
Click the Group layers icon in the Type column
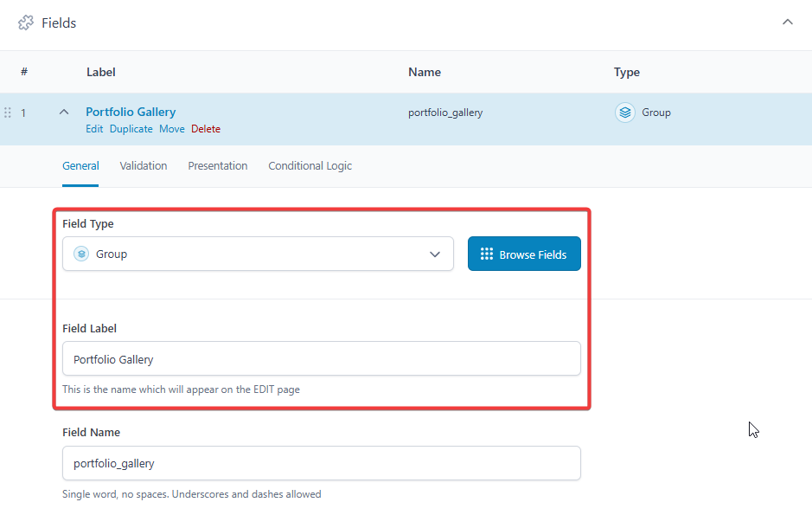pos(624,113)
